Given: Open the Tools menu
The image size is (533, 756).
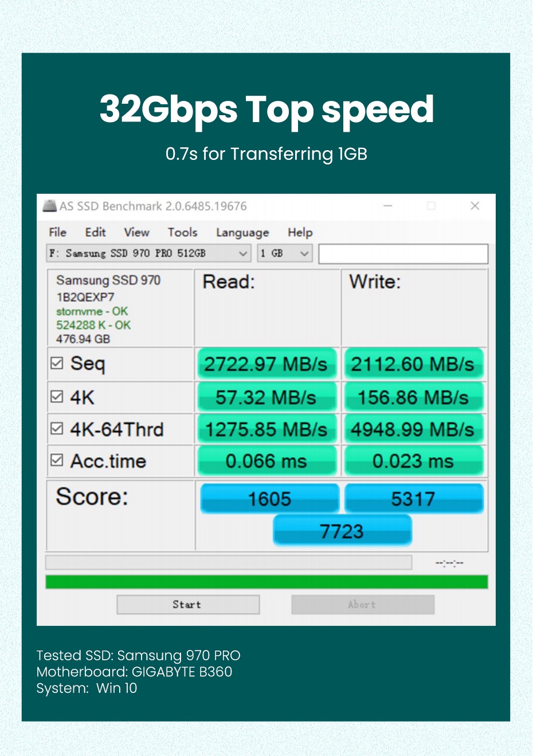Looking at the screenshot, I should [182, 232].
